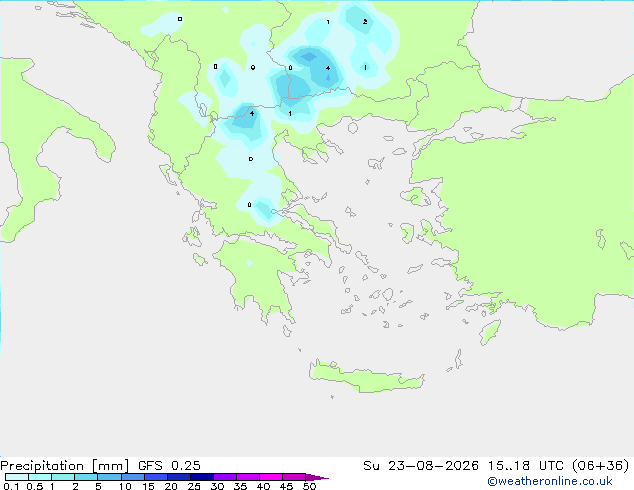This screenshot has height=490, width=634.
Task: Click the 20 mm legend color swatch
Action: pyautogui.click(x=179, y=477)
